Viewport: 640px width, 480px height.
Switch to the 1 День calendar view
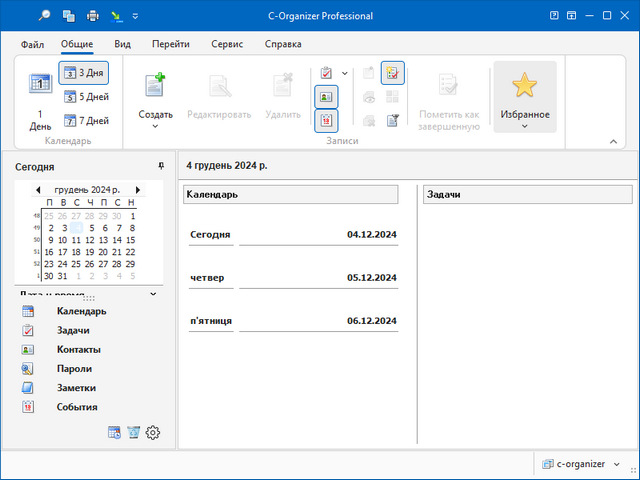[40, 100]
